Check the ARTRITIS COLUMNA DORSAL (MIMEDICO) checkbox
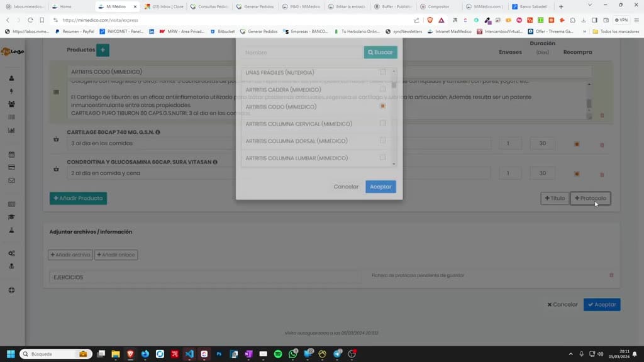 [x=382, y=140]
